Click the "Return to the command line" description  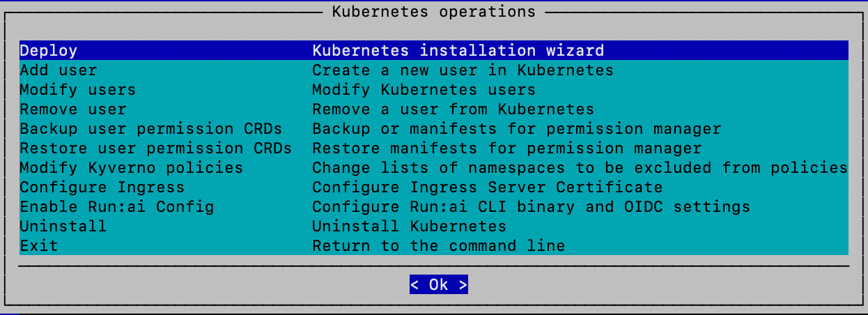coord(438,246)
